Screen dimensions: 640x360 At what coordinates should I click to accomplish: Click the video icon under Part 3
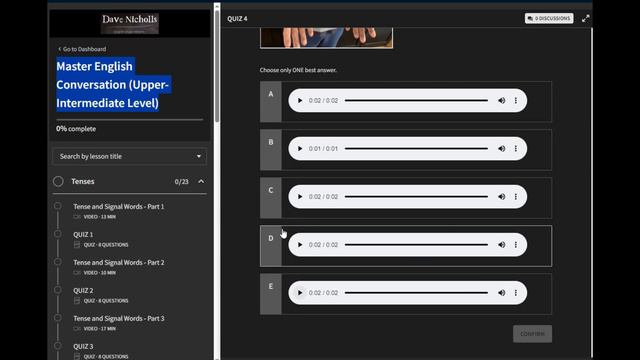click(x=77, y=329)
